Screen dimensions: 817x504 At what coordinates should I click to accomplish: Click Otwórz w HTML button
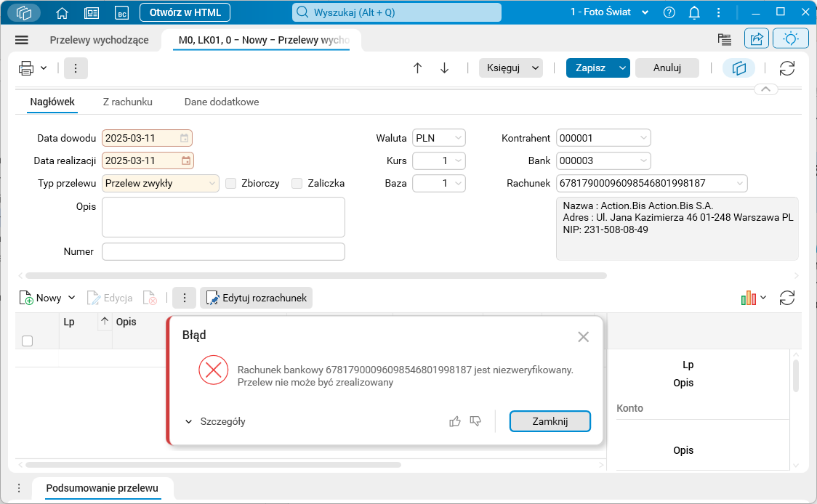click(x=185, y=12)
